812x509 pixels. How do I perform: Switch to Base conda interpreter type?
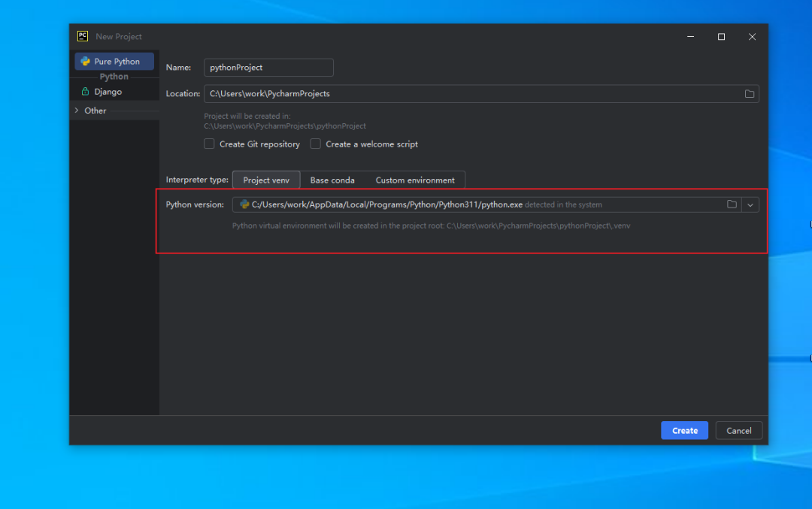tap(332, 180)
